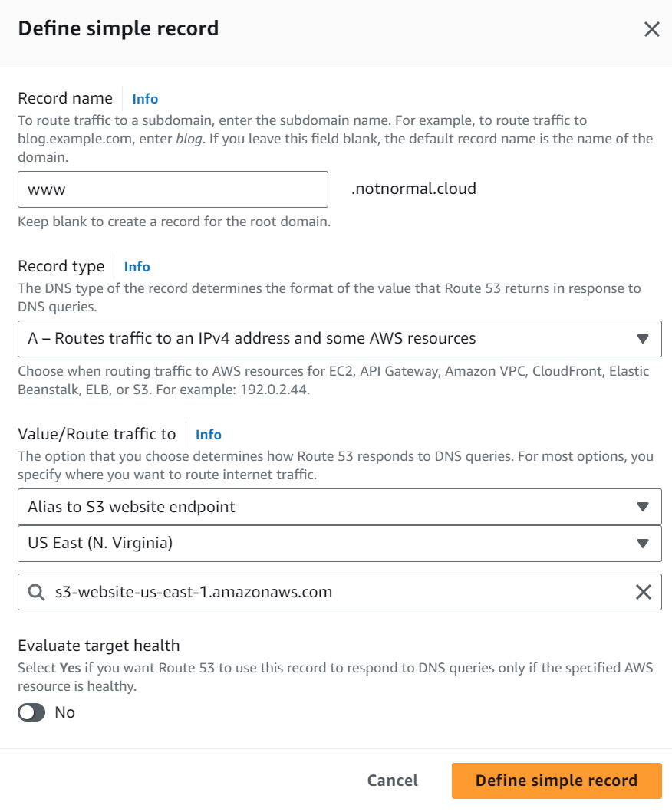Click the Cancel button
This screenshot has width=672, height=812.
[x=392, y=780]
